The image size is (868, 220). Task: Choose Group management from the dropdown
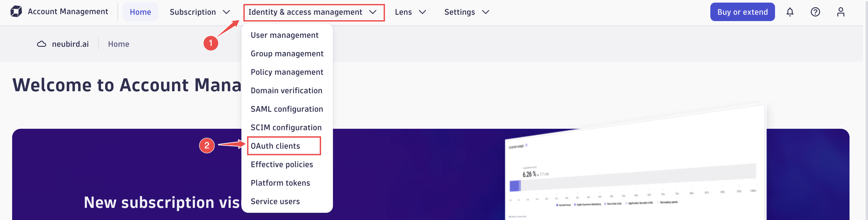click(x=287, y=54)
